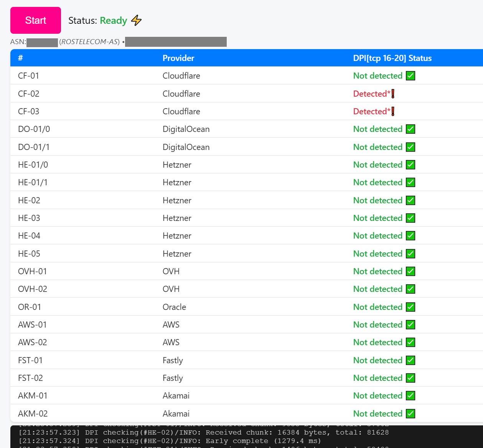Select the OR-01 Oracle row identifier

[30, 307]
